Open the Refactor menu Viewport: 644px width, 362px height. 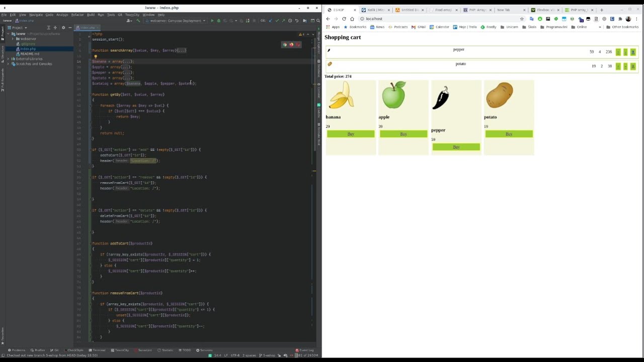pos(77,15)
